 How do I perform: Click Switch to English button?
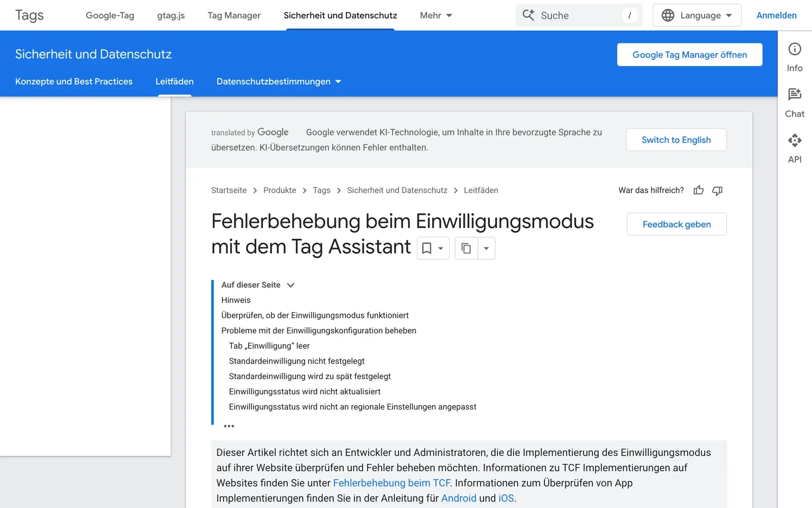click(x=676, y=140)
